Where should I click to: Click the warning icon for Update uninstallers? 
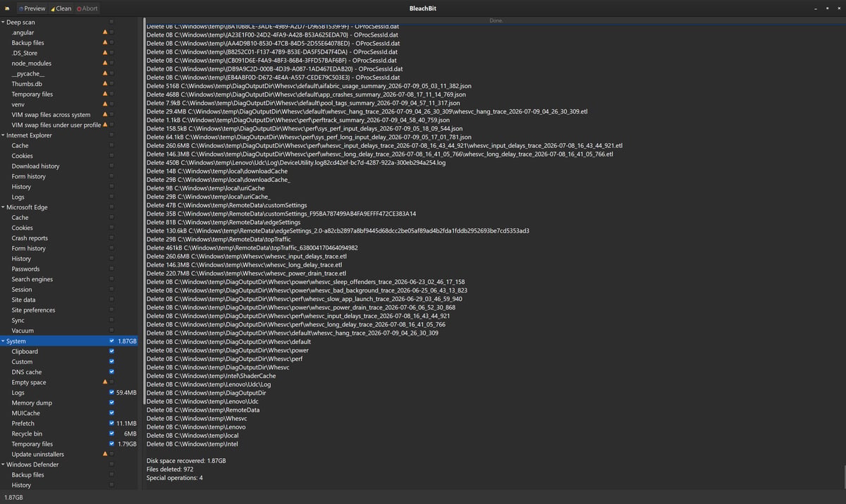coord(106,454)
